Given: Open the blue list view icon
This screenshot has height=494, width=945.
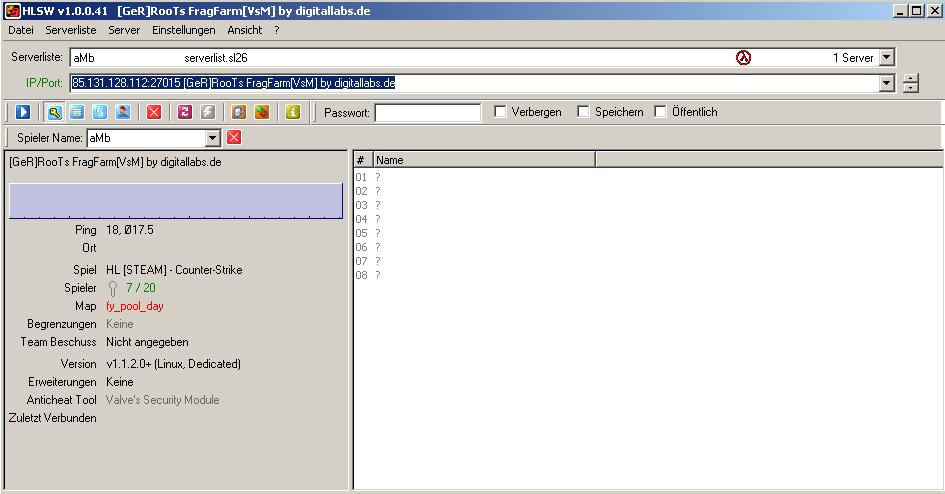Looking at the screenshot, I should tap(77, 112).
